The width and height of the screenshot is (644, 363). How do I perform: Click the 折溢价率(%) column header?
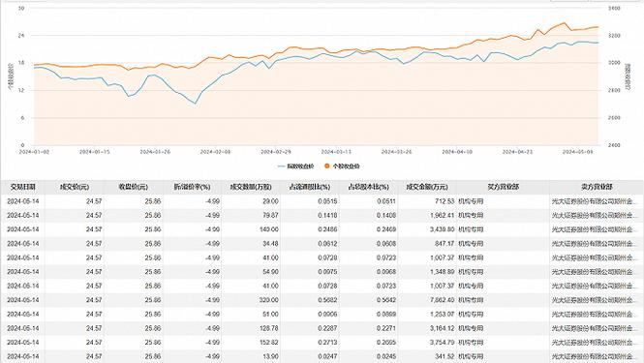pos(192,187)
